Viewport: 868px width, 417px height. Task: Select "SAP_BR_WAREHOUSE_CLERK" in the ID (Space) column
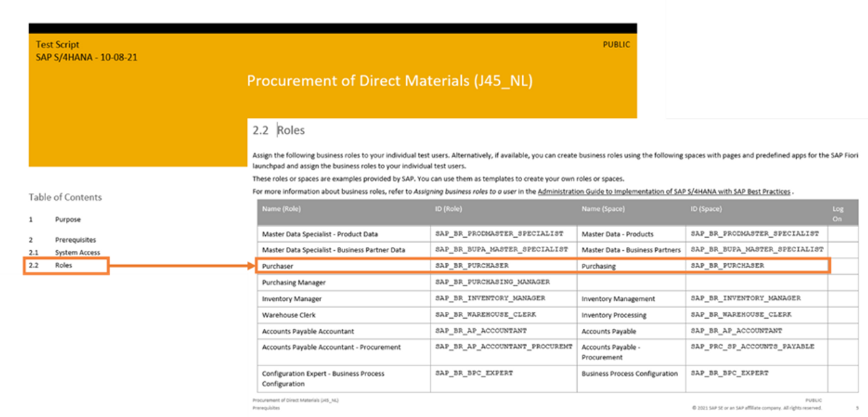point(741,315)
